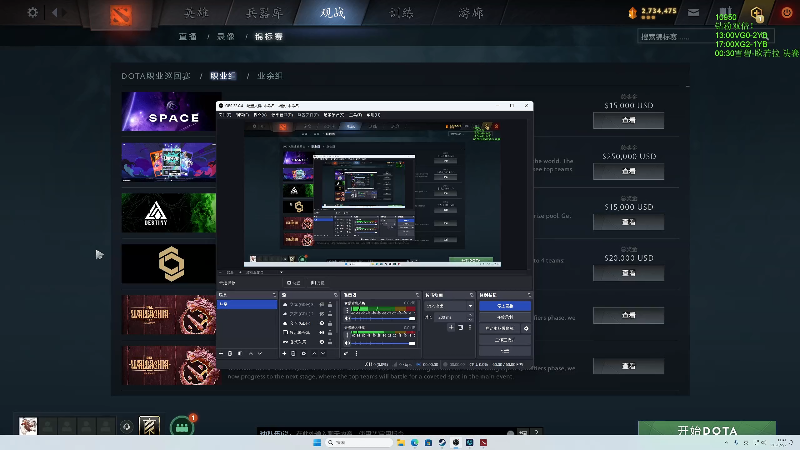This screenshot has height=450, width=800.
Task: Pop out the OBS Controls dock
Action: point(530,295)
